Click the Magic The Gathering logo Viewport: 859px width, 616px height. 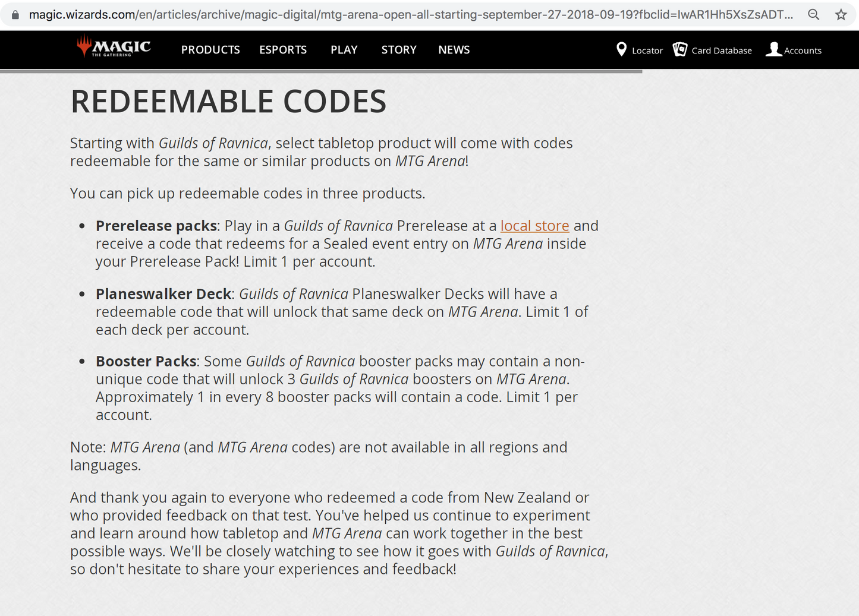114,46
